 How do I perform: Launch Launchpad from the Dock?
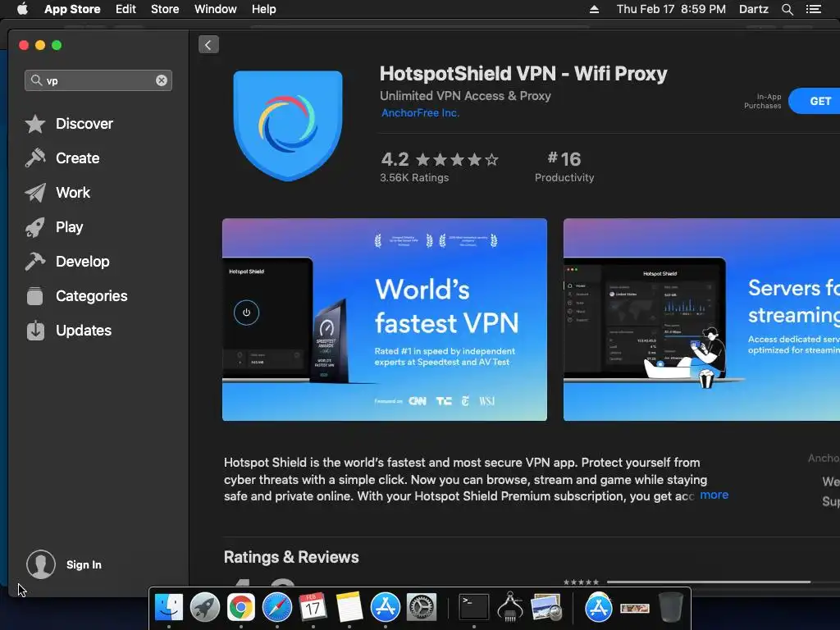pyautogui.click(x=204, y=608)
